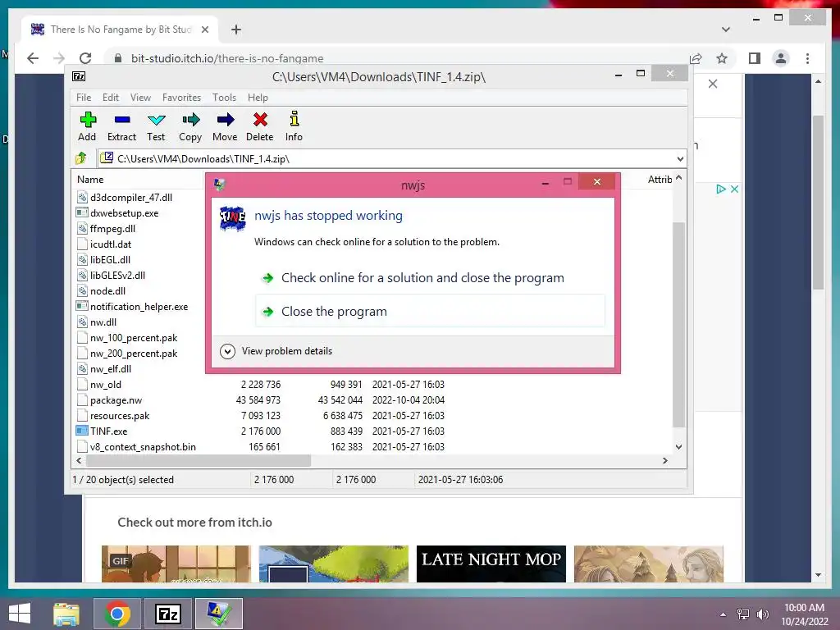Open the Favorites menu in 7-Zip
This screenshot has width=840, height=630.
coord(181,98)
